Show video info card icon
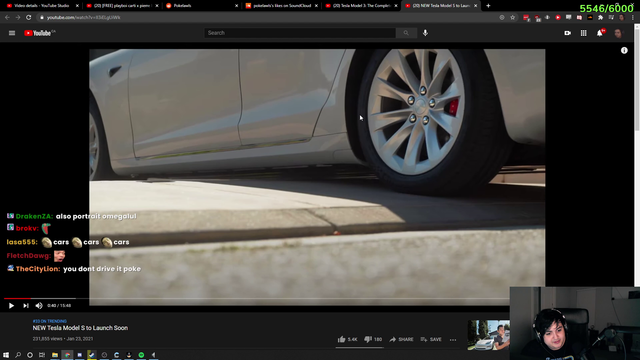 (624, 50)
